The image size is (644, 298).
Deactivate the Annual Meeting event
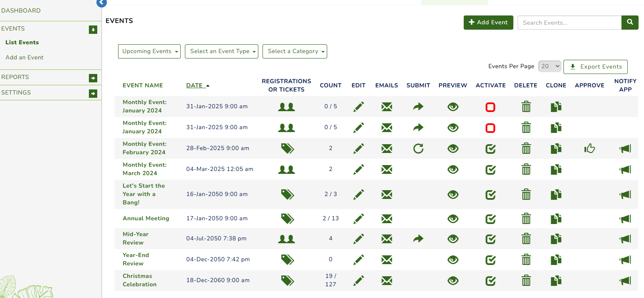490,218
